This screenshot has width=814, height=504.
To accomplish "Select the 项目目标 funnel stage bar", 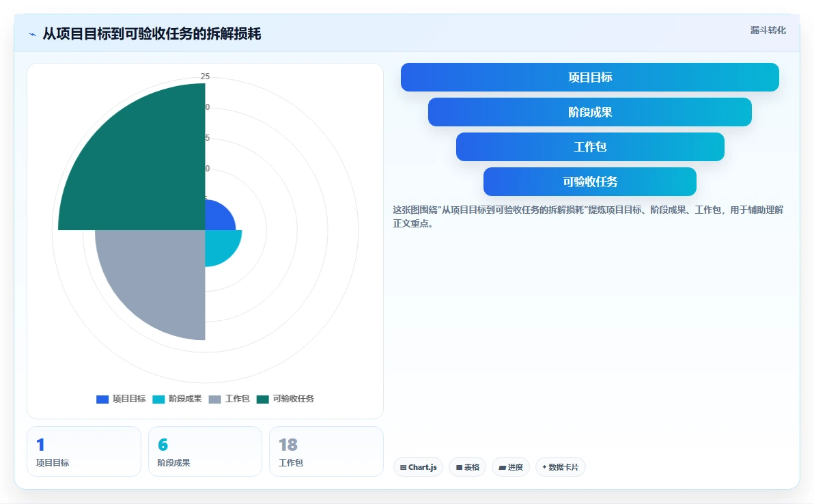I will pos(590,77).
